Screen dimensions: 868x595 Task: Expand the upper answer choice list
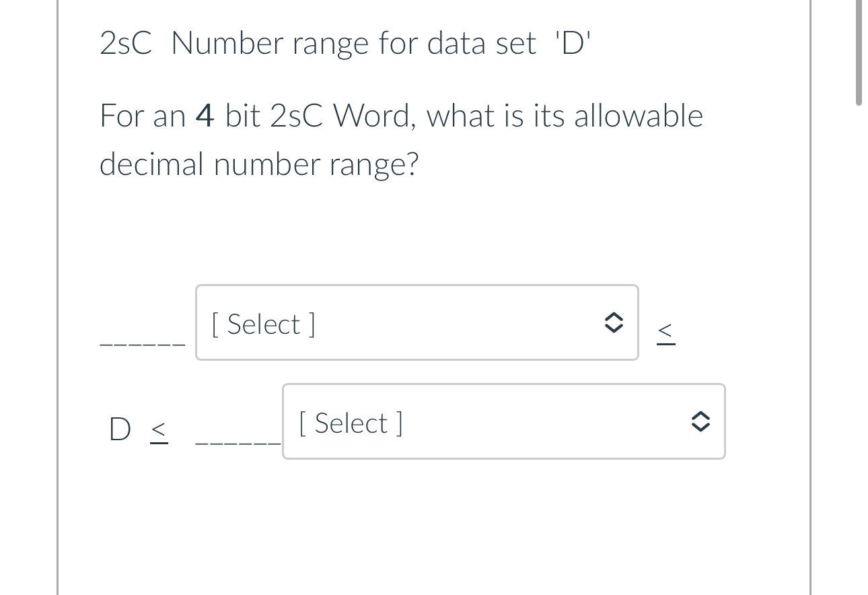pyautogui.click(x=417, y=322)
